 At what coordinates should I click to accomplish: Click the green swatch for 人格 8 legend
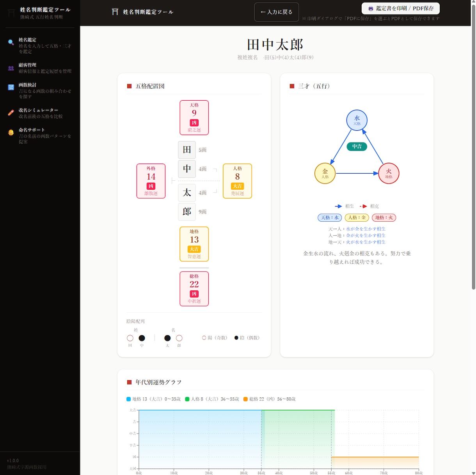click(x=187, y=399)
